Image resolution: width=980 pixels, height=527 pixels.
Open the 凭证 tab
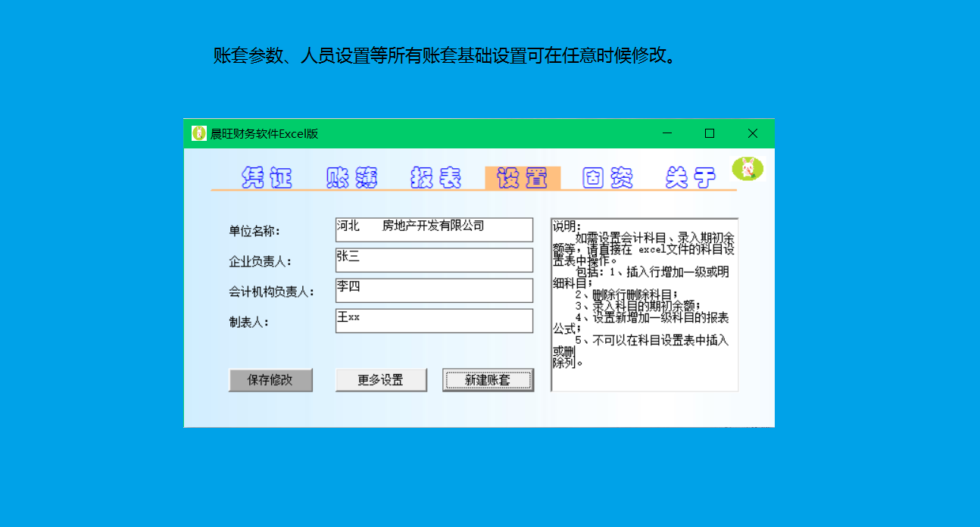267,178
